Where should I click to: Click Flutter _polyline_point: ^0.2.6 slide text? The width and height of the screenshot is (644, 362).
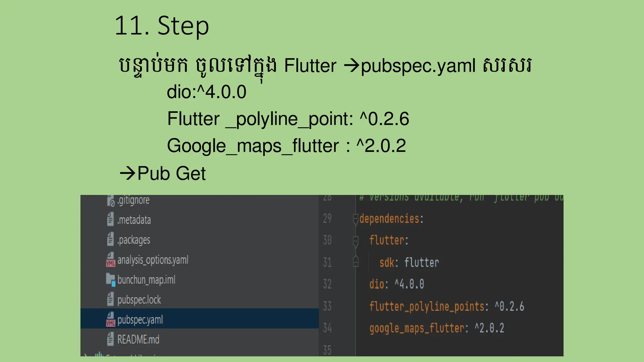[x=288, y=119]
